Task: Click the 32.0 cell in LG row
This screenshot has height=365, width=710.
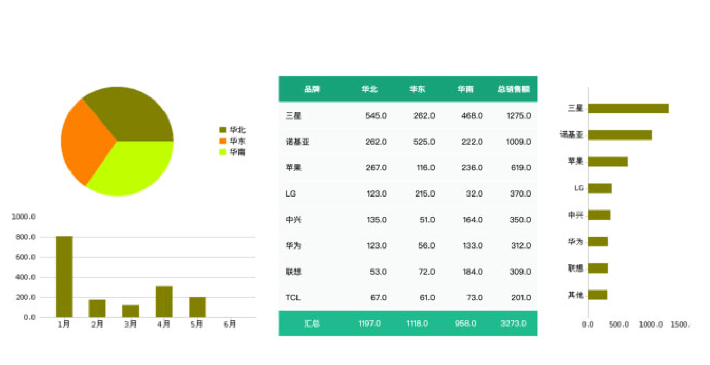Action: point(474,194)
